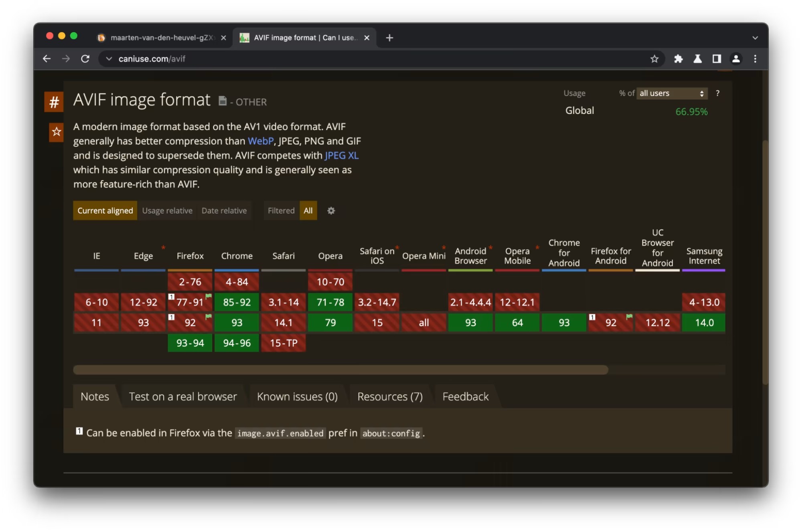This screenshot has height=532, width=802.
Task: Click the specification document icon beside the title
Action: pyautogui.click(x=222, y=101)
